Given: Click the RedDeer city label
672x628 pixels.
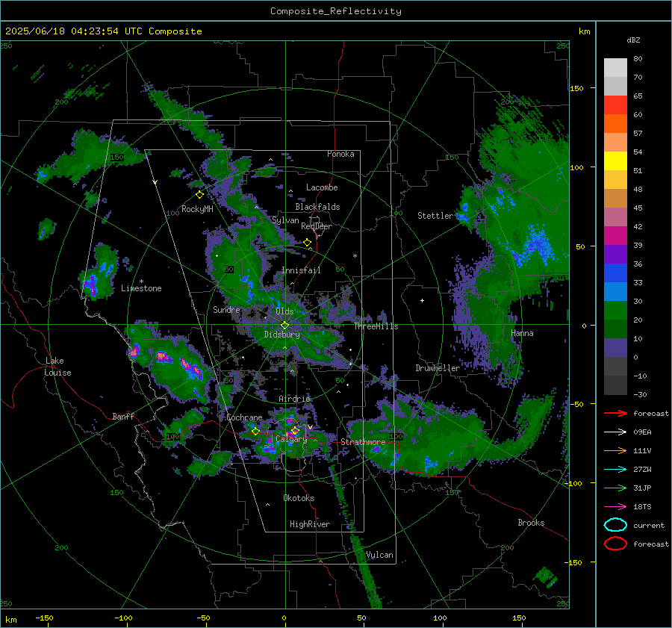Looking at the screenshot, I should (317, 226).
